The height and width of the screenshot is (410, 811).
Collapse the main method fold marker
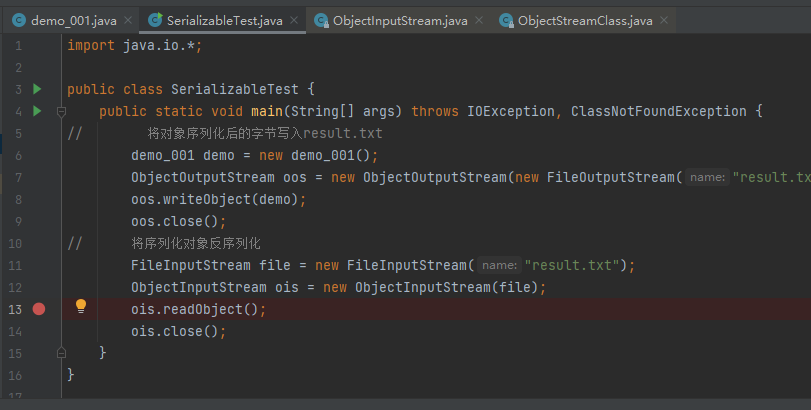point(61,111)
